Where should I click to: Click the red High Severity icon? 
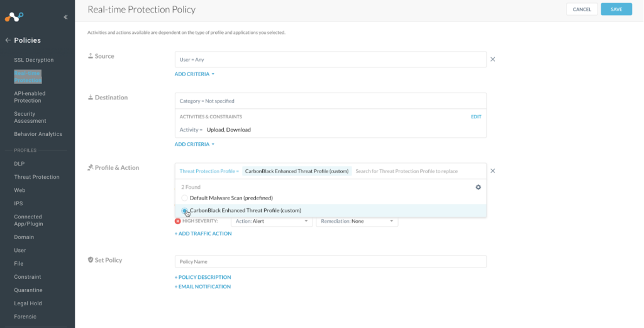click(177, 221)
